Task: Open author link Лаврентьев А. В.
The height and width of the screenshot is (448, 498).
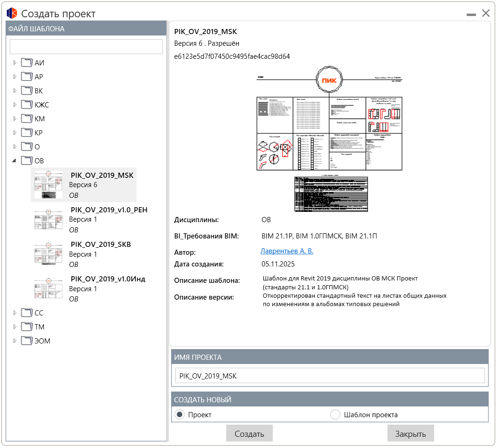Action: (x=287, y=251)
